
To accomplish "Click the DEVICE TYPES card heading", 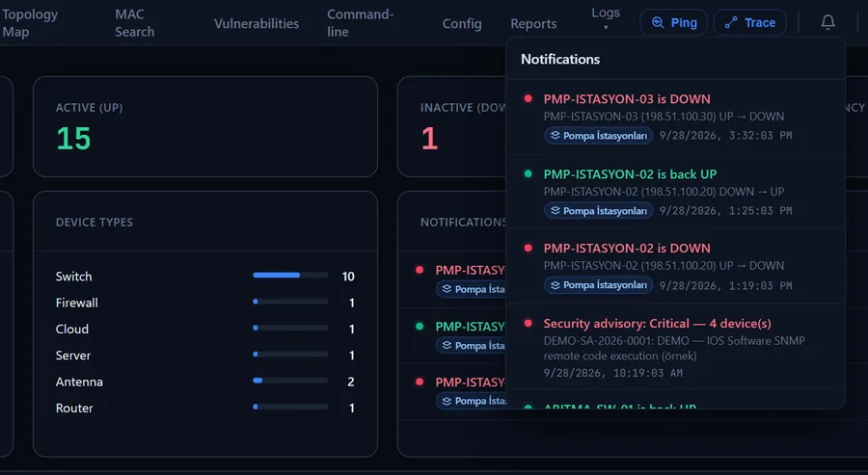I will click(95, 223).
